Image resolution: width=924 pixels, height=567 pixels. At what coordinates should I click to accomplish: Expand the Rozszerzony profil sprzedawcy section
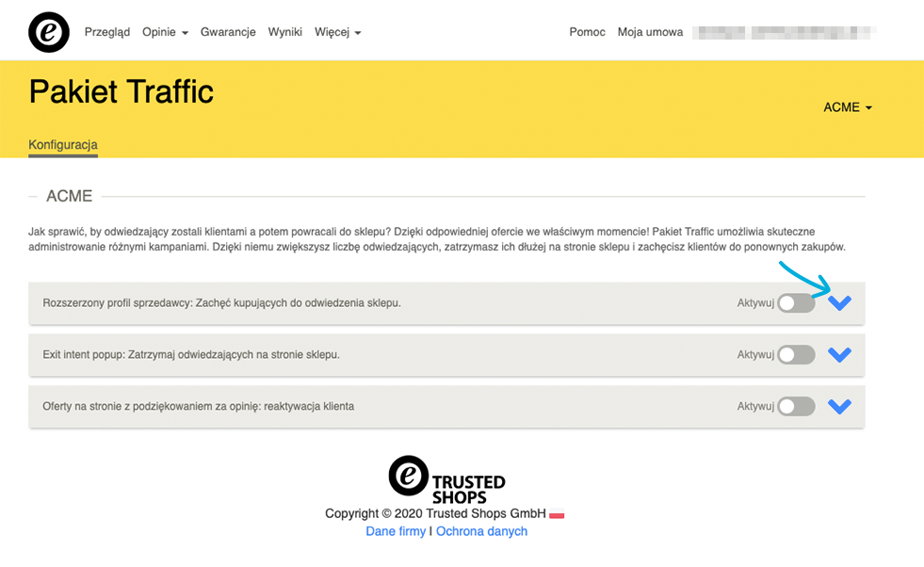[840, 303]
